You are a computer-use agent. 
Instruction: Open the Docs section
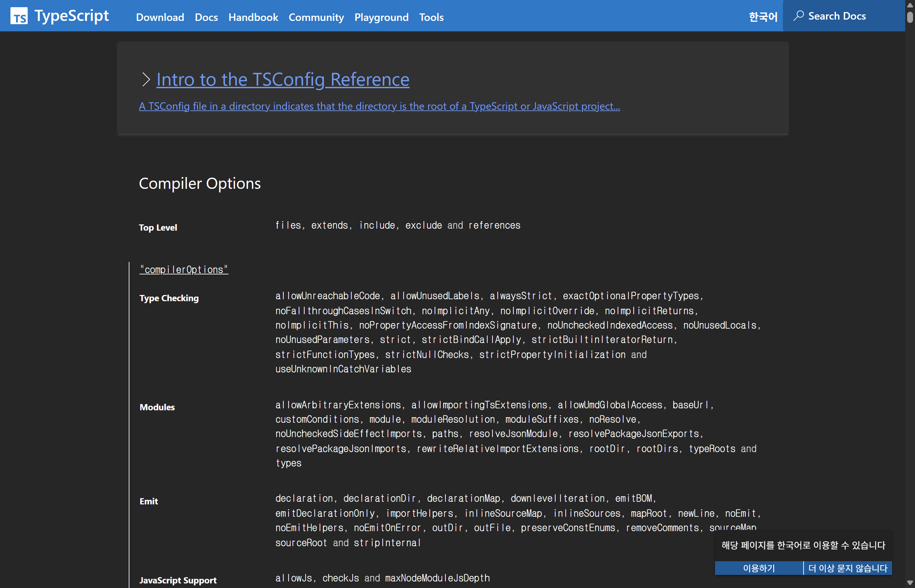[x=206, y=17]
